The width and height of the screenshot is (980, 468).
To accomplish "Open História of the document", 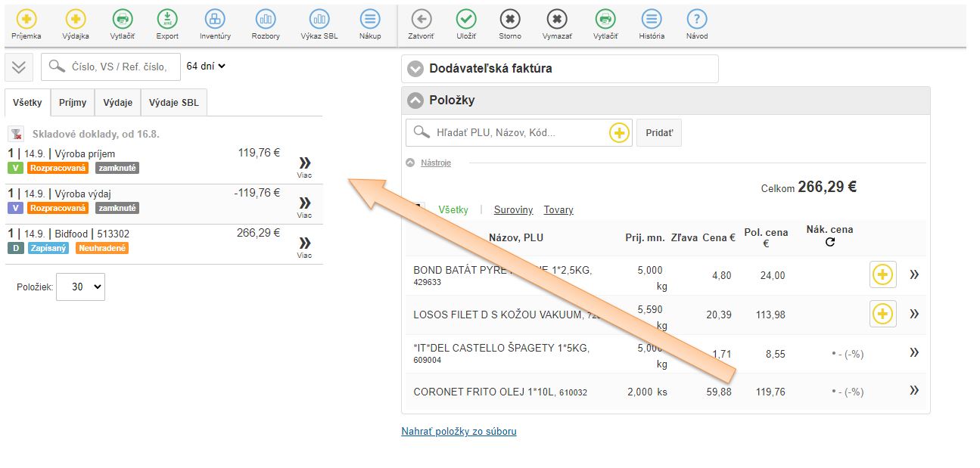I will coord(651,20).
